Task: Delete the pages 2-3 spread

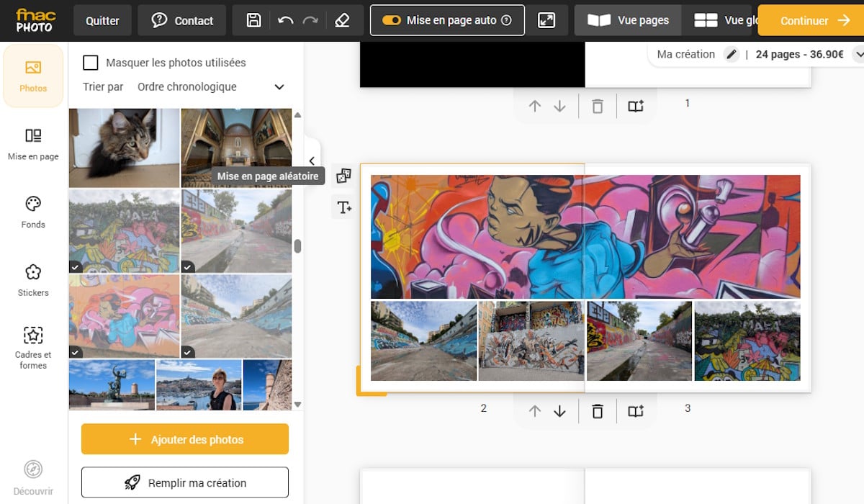Action: (x=597, y=411)
